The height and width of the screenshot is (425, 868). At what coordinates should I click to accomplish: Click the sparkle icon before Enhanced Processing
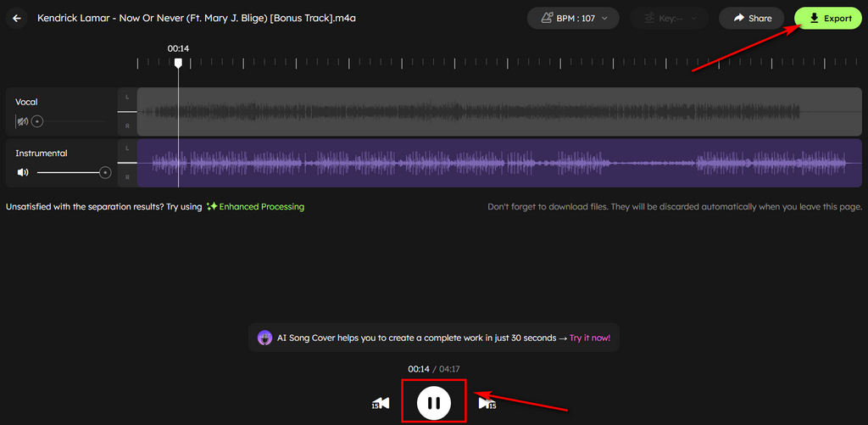(211, 207)
